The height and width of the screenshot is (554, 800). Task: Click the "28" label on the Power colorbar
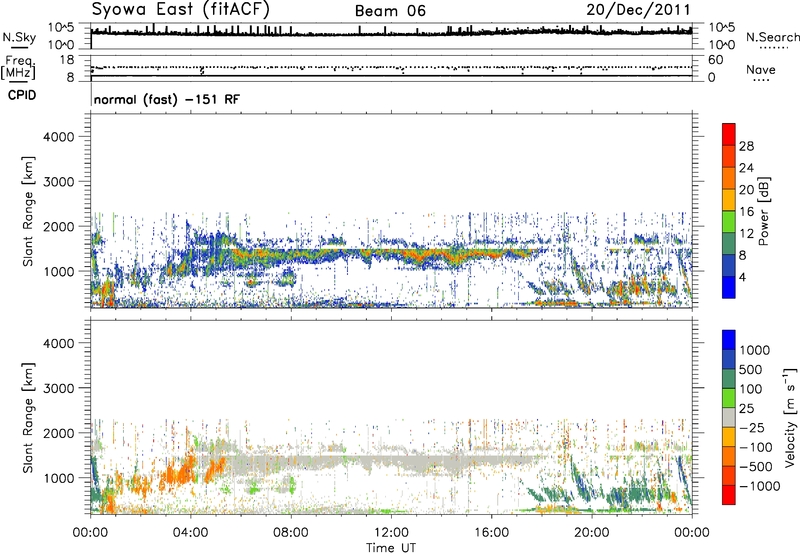tap(746, 146)
